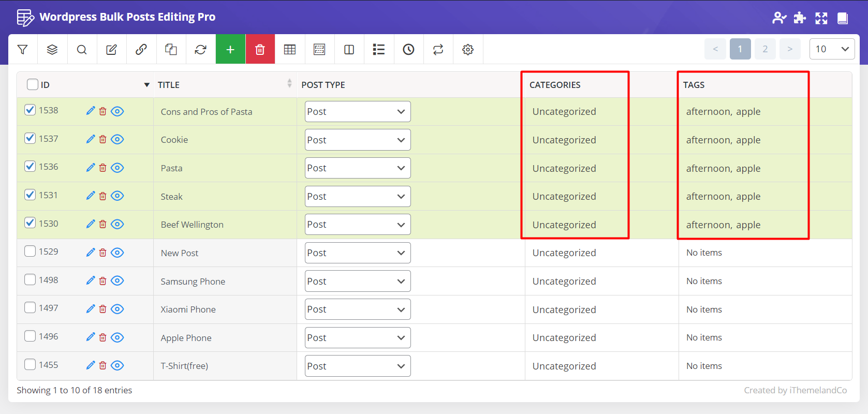
Task: Click the bulk edit layers icon
Action: (52, 49)
